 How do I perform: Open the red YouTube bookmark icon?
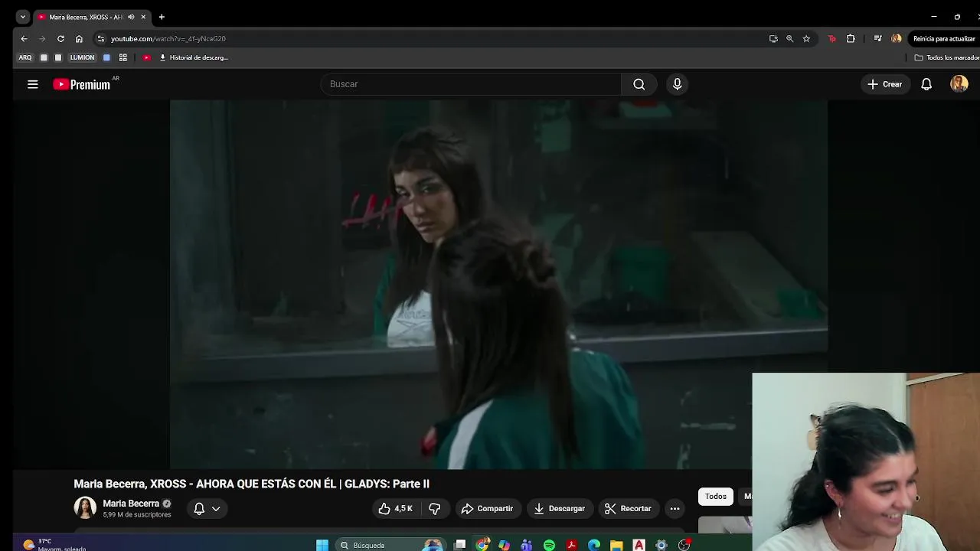click(x=146, y=57)
